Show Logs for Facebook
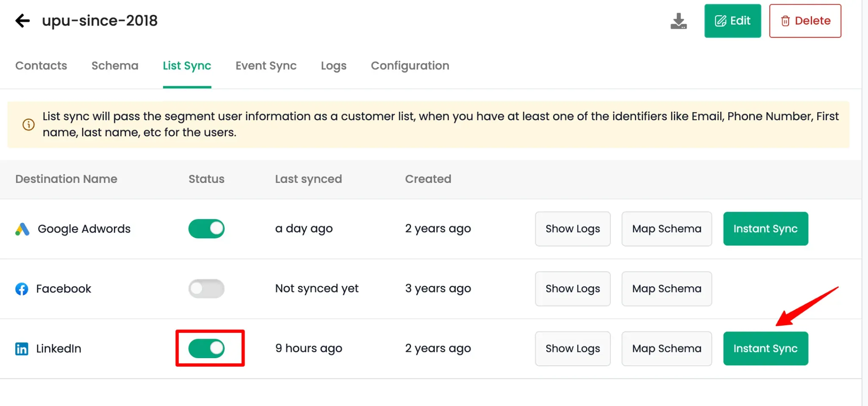The image size is (868, 406). 573,289
